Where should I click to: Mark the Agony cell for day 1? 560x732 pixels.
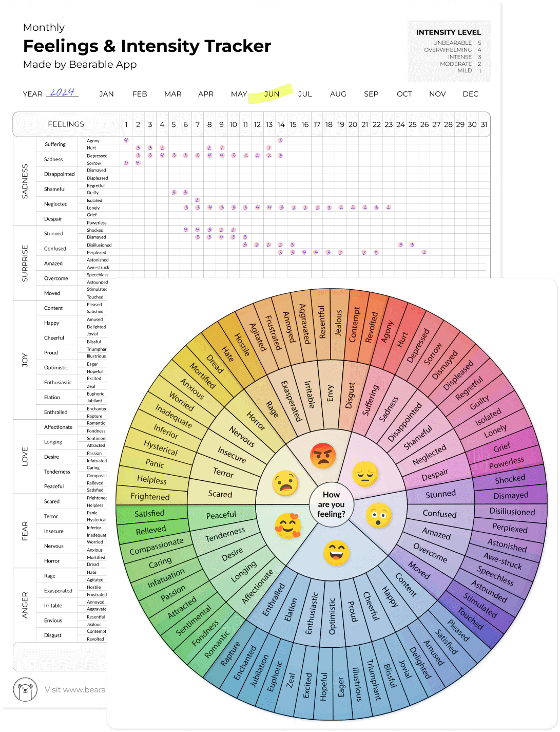[126, 140]
